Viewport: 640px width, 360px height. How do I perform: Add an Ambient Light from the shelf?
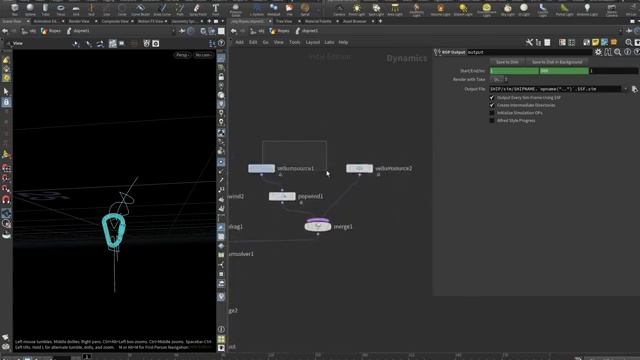[x=587, y=9]
